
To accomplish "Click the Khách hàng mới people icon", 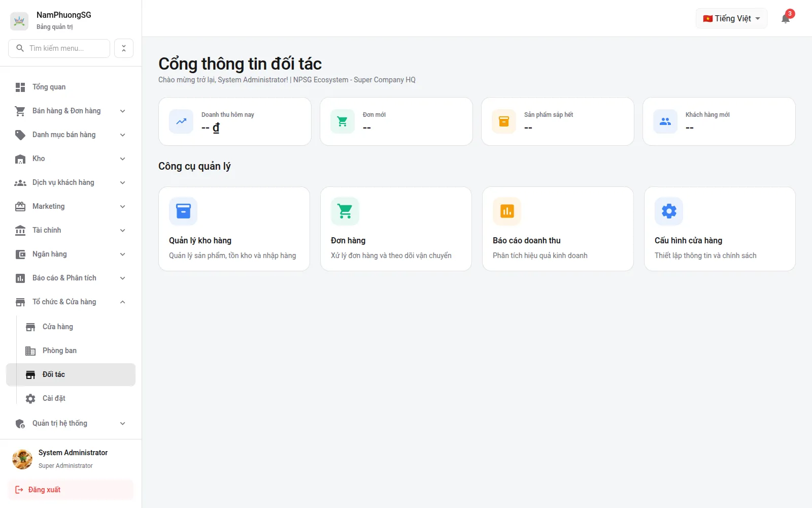I will click(x=665, y=121).
